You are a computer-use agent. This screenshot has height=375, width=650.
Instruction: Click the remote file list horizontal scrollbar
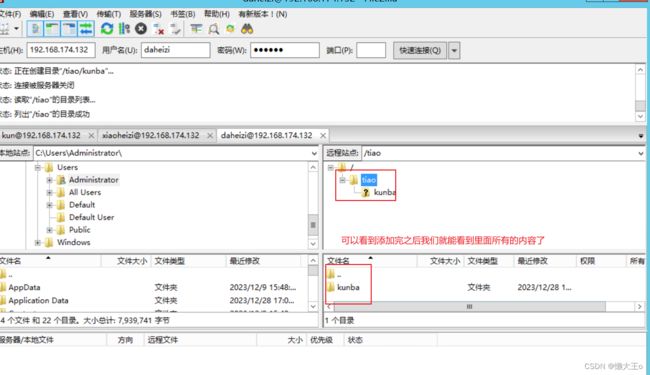pyautogui.click(x=469, y=307)
